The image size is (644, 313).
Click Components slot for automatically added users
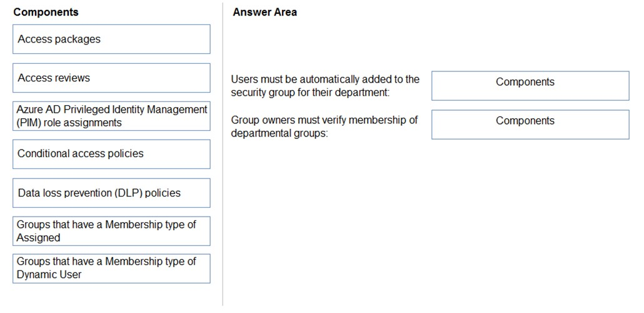(530, 86)
